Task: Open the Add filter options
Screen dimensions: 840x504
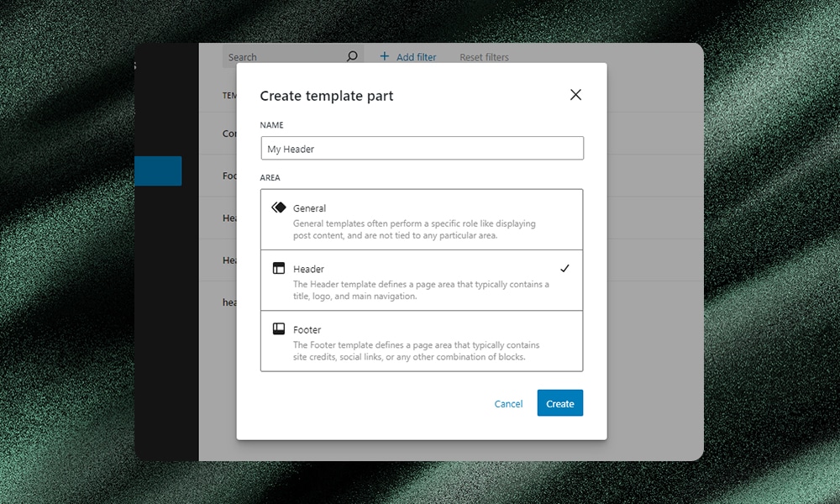Action: pyautogui.click(x=408, y=56)
